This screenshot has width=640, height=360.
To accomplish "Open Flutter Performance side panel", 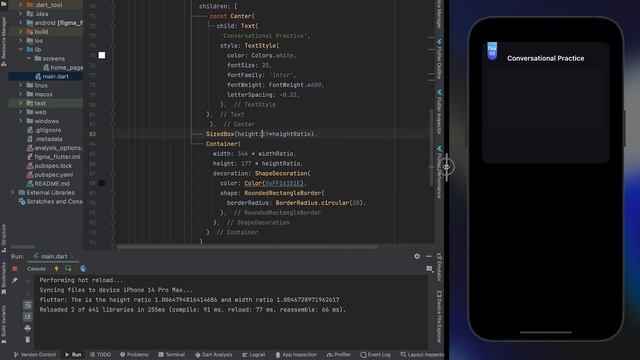I will [x=439, y=172].
